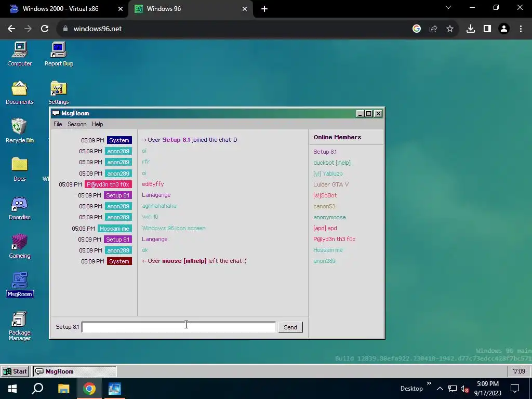Image resolution: width=532 pixels, height=399 pixels.
Task: Open the Windows Start menu logo
Action: tap(12, 389)
